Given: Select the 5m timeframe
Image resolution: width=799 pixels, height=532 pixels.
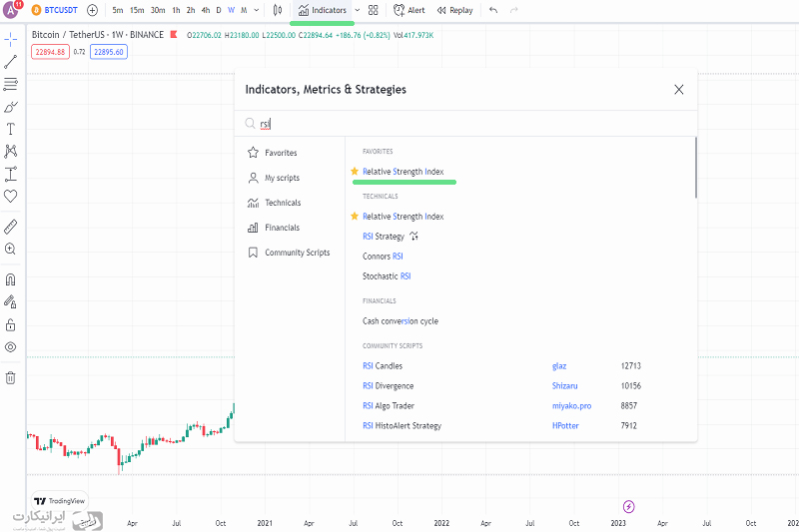Looking at the screenshot, I should 118,10.
